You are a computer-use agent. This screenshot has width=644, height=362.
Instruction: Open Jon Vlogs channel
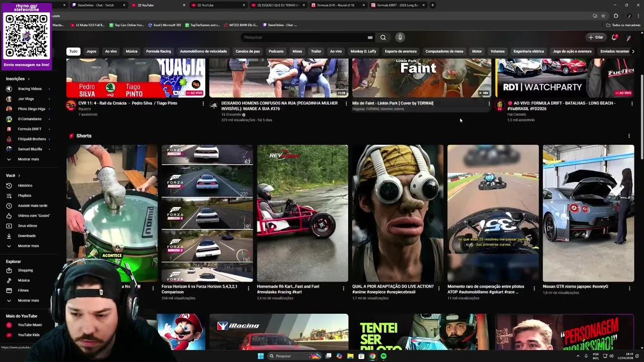[x=25, y=99]
